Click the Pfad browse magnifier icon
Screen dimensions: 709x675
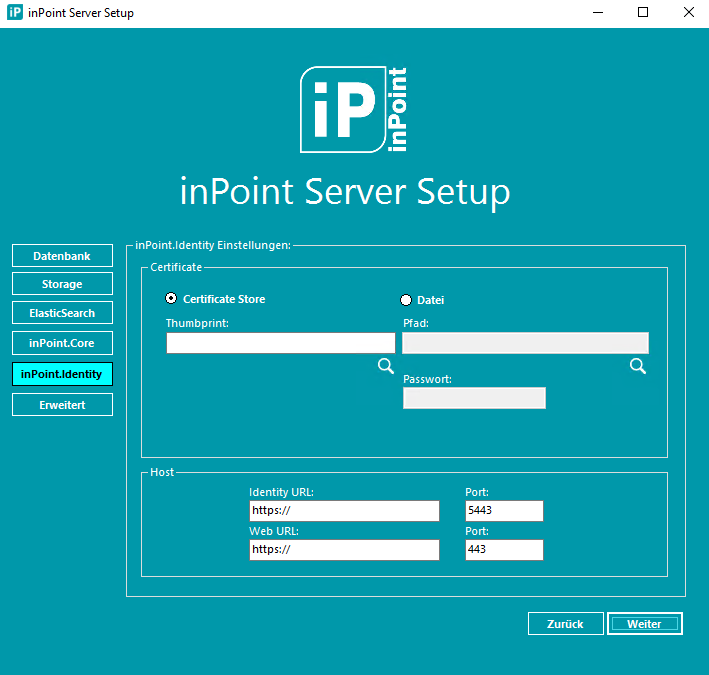click(x=638, y=366)
